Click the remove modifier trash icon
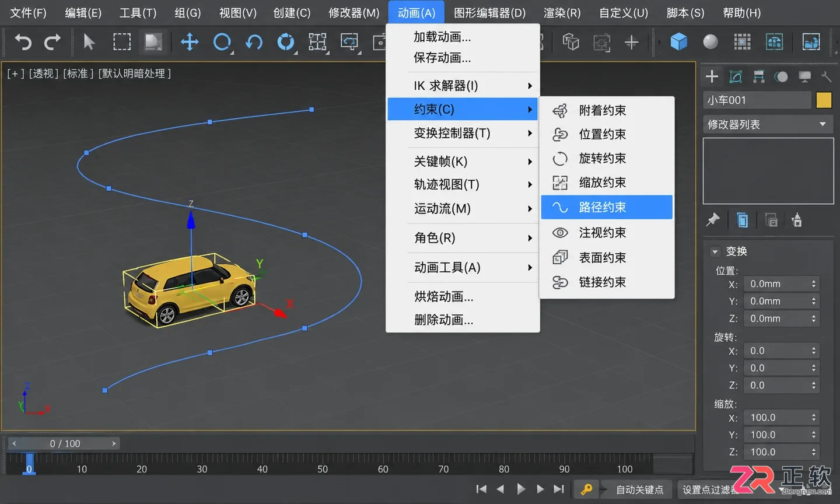Screen dimensions: 840x504 point(797,220)
